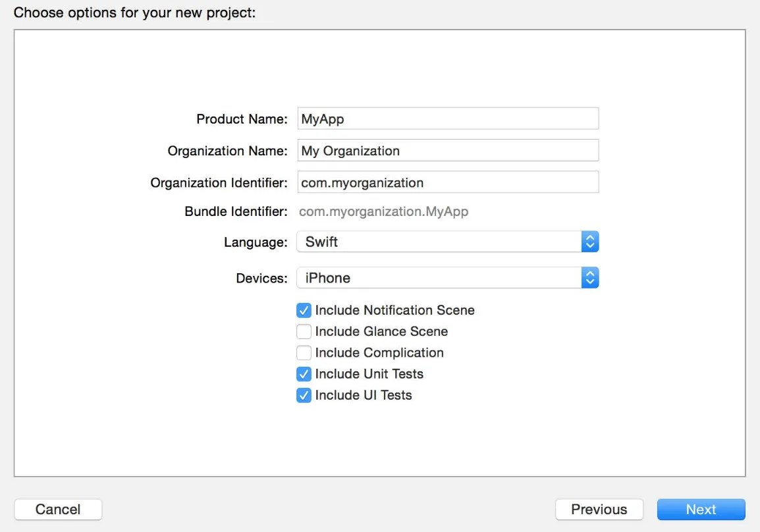
Task: Tick the Include Complication checkbox
Action: (304, 353)
